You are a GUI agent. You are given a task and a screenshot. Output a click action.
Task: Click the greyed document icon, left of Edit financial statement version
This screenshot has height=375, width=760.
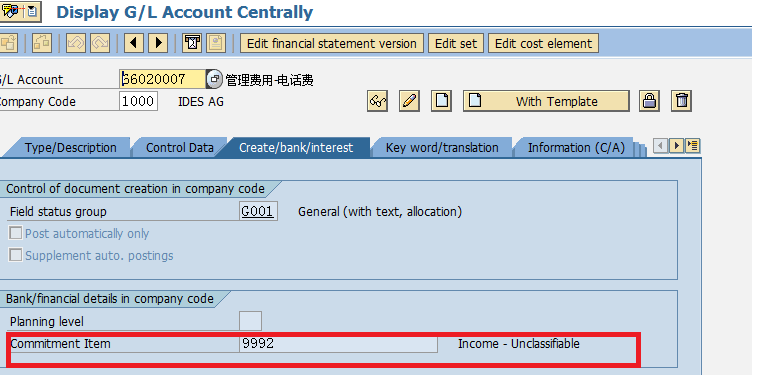[x=216, y=43]
